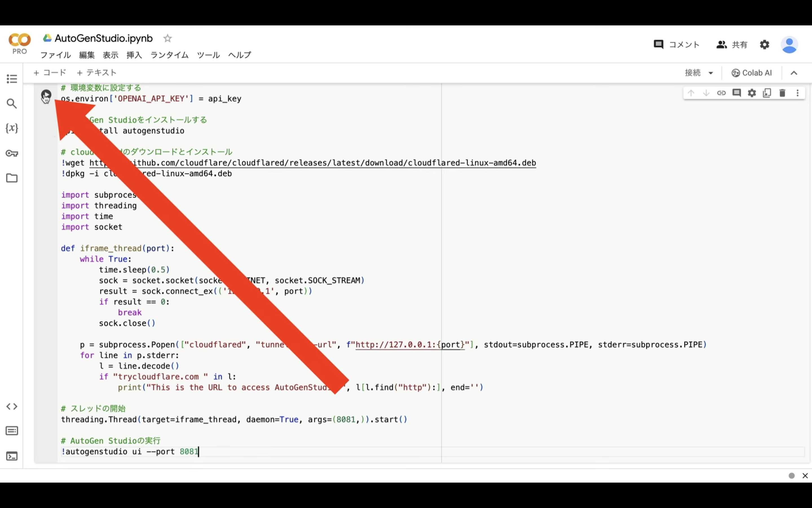
Task: Open notebook settings gear in header
Action: click(x=765, y=44)
